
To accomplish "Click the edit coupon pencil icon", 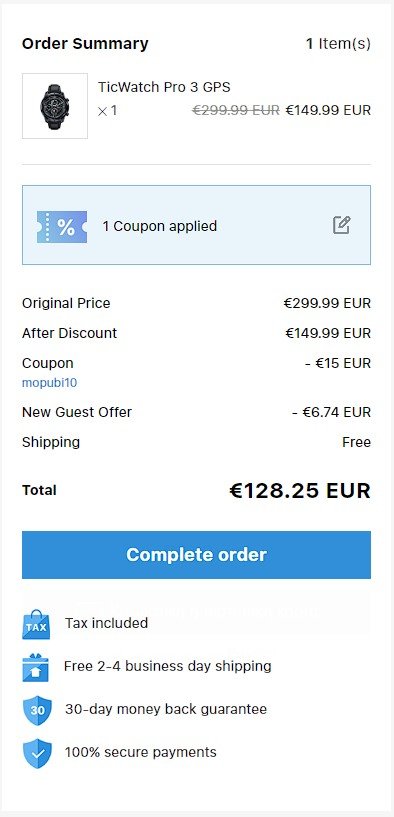I will pos(341,225).
